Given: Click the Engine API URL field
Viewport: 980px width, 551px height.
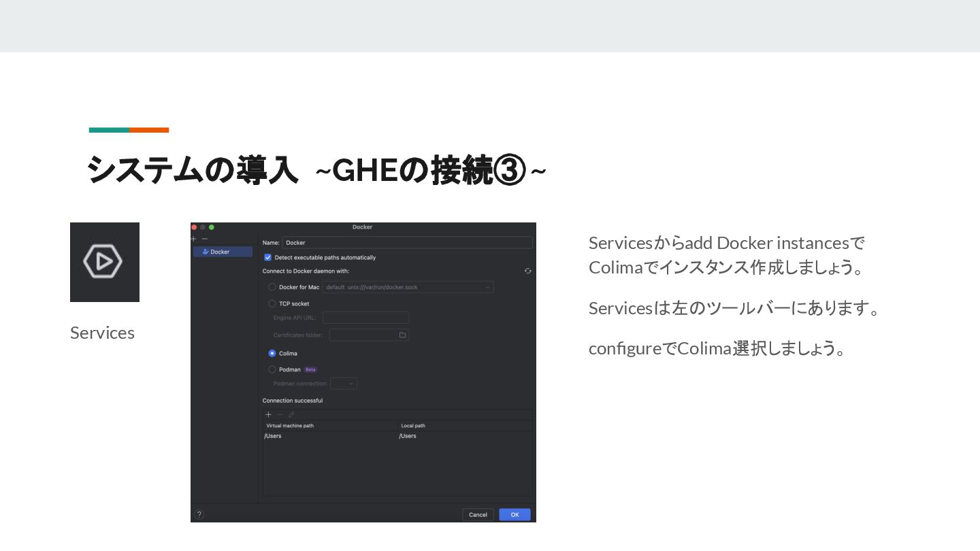Looking at the screenshot, I should click(365, 318).
